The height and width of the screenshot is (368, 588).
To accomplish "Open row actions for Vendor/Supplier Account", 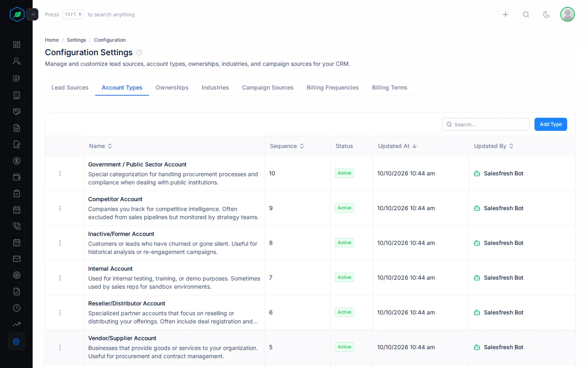I will click(x=60, y=347).
